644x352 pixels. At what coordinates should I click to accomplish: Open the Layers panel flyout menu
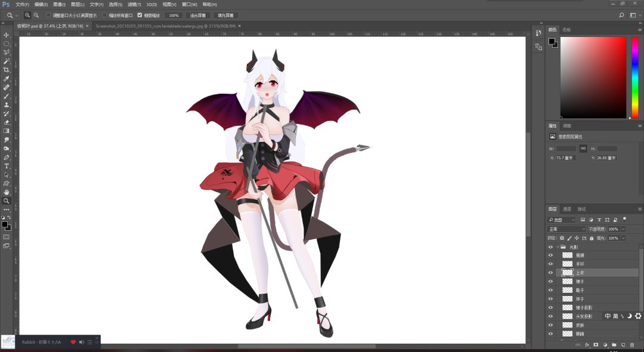pos(639,209)
